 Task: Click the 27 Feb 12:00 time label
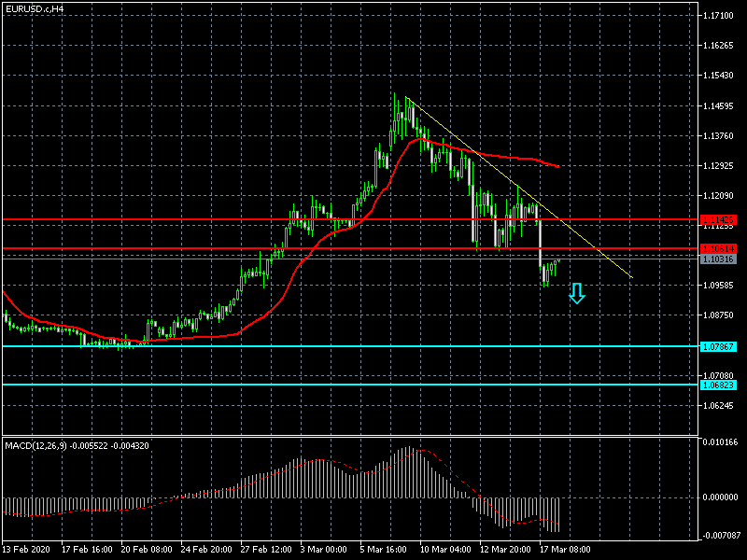tap(266, 549)
